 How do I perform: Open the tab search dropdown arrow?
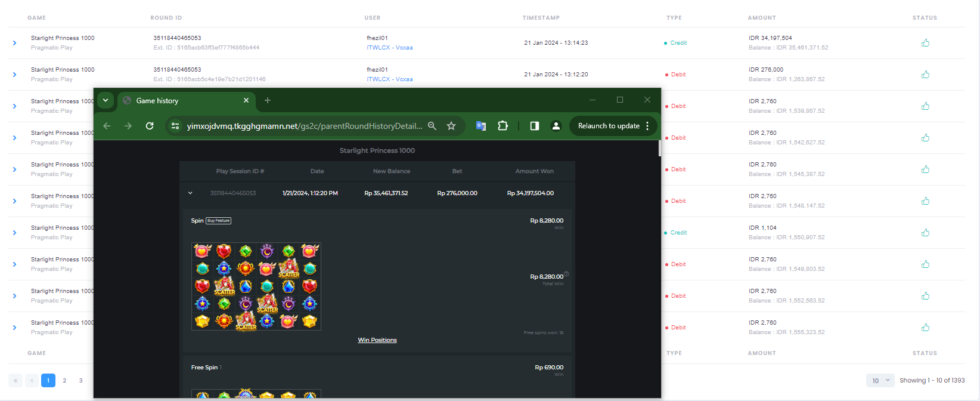[x=106, y=100]
